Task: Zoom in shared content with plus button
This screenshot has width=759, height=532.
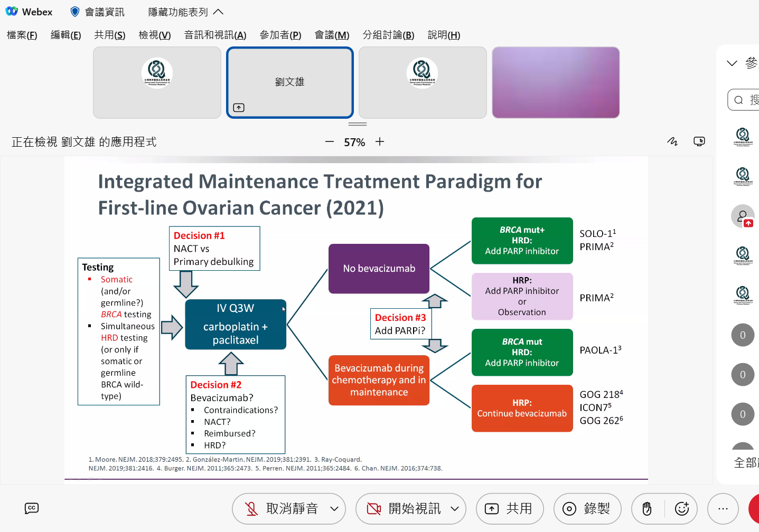Action: (x=380, y=141)
